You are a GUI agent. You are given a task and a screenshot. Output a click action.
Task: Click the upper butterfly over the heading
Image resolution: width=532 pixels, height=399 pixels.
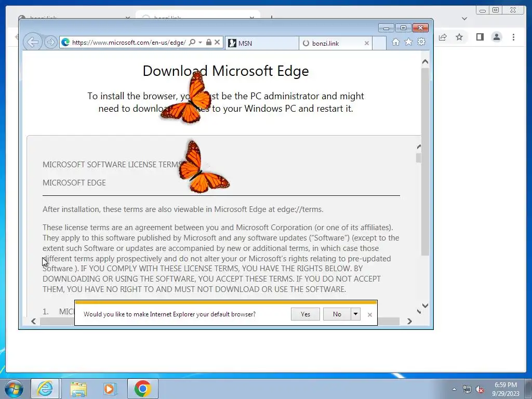[x=187, y=97]
